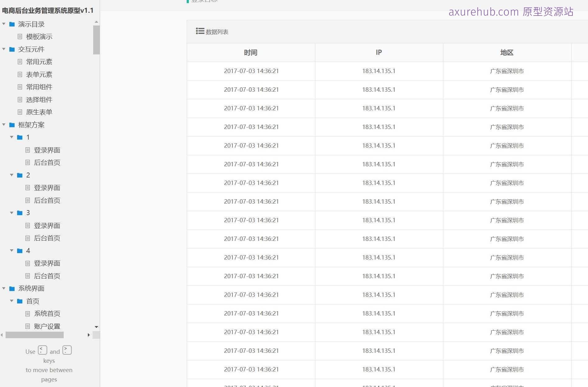Click the down arrow on the sidebar scrollbar
The width and height of the screenshot is (588, 387).
[96, 327]
